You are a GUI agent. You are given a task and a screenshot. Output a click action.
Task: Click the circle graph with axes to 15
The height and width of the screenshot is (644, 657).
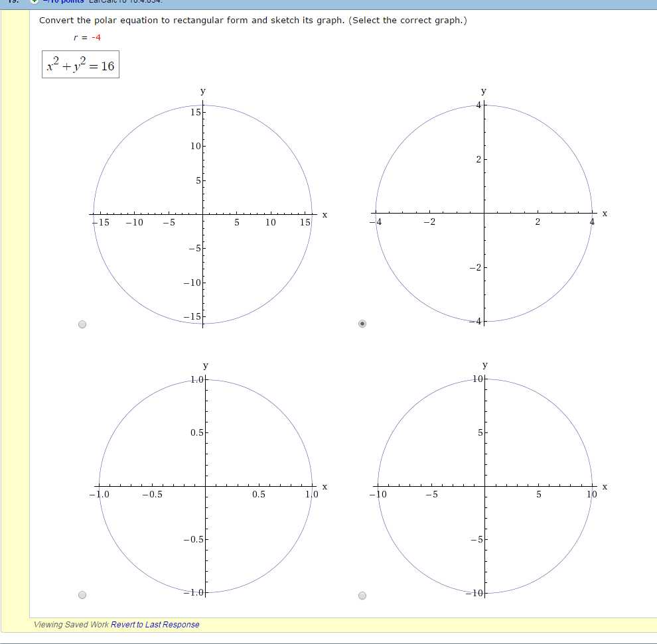click(x=203, y=216)
